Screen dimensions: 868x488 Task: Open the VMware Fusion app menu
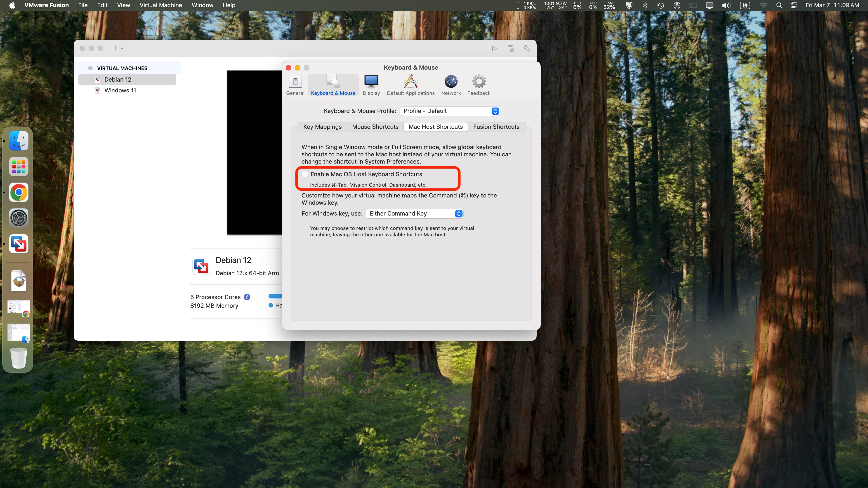click(47, 5)
